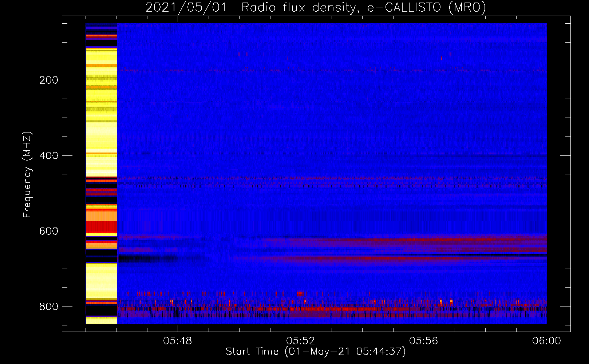Click the 05:56 time tick label
Screen dimensions: 589x364
(424, 341)
